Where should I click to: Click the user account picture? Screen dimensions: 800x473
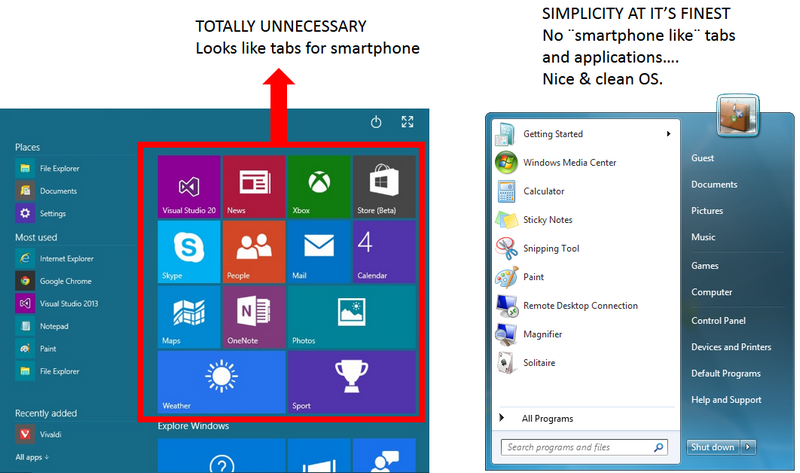738,116
